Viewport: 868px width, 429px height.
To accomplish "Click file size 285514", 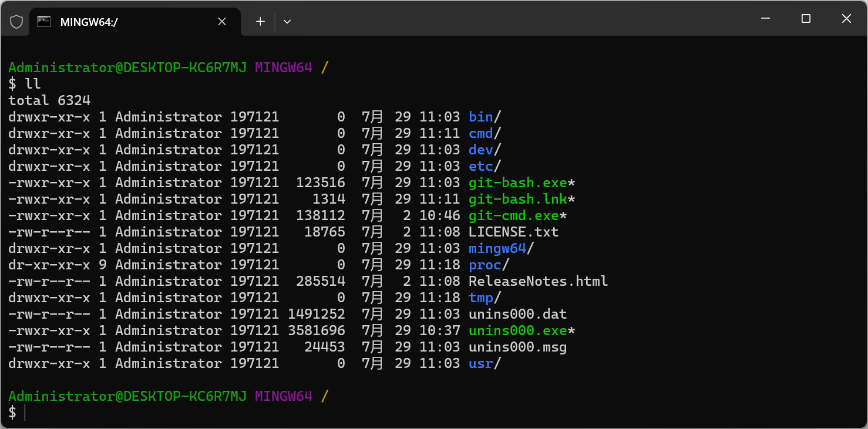I will 321,281.
